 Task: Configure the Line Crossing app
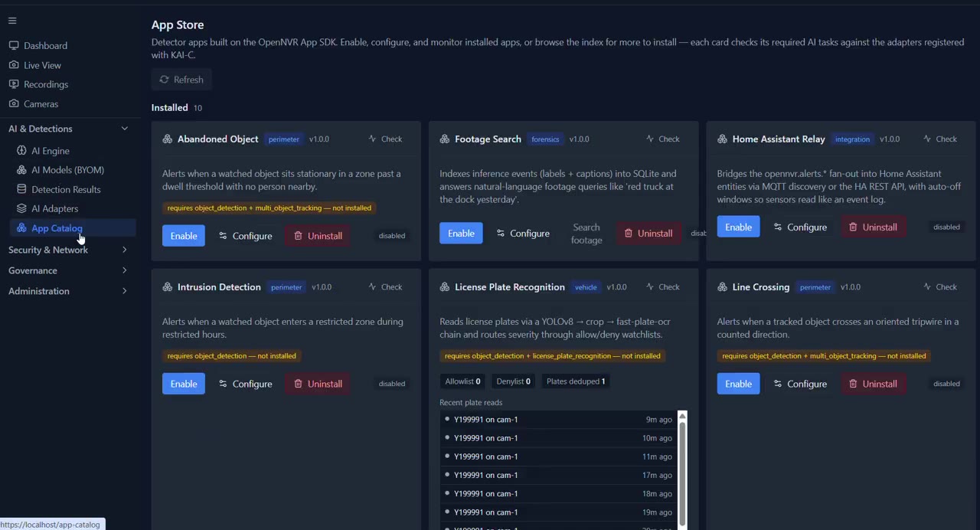pos(800,384)
